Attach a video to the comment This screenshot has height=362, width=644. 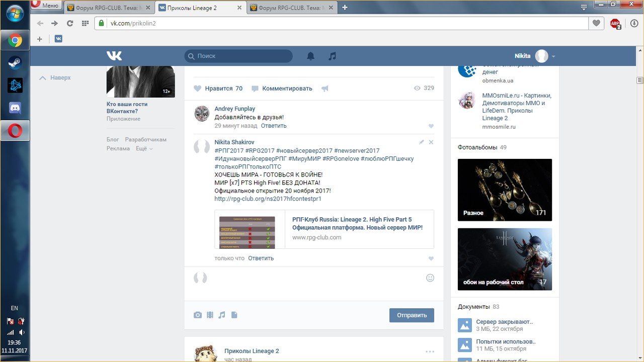tap(210, 315)
